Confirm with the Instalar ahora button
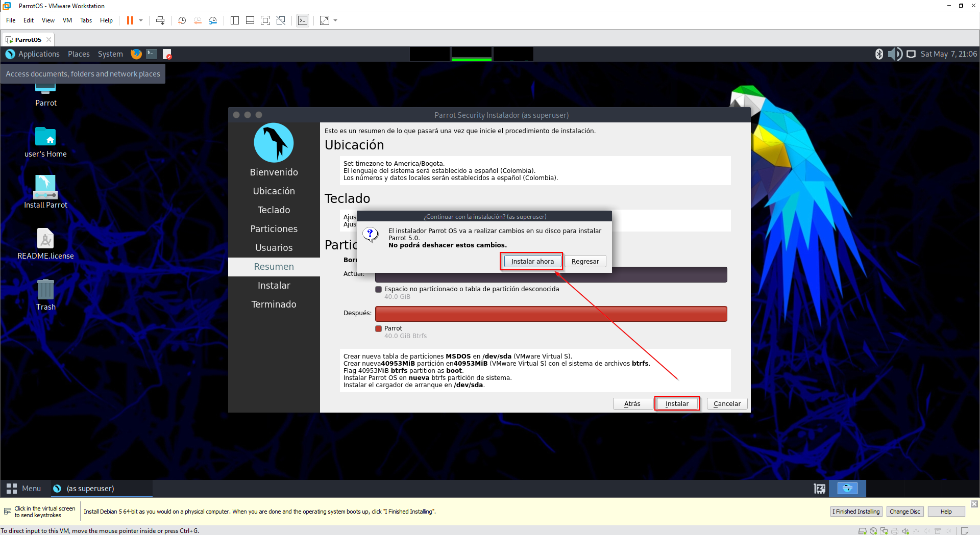980x535 pixels. 532,262
